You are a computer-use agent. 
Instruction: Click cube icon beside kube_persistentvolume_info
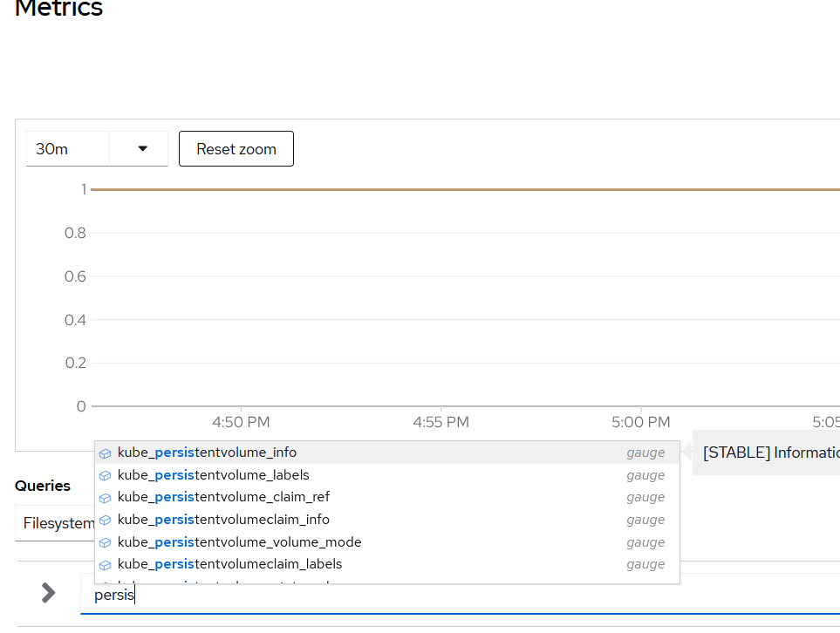(x=106, y=453)
